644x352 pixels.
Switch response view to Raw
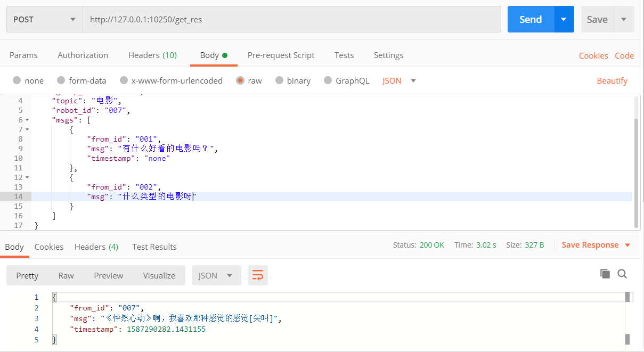(x=66, y=275)
